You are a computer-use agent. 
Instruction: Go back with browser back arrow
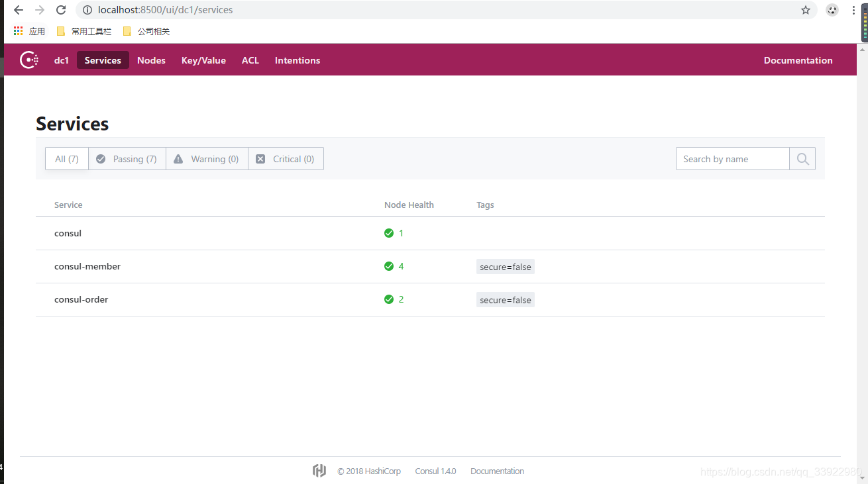click(x=19, y=10)
